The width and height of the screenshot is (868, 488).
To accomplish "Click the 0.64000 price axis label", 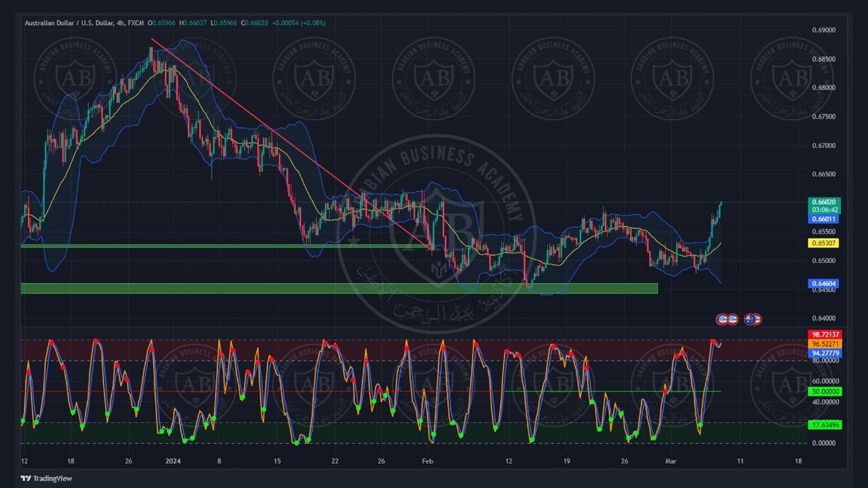I will tap(823, 318).
